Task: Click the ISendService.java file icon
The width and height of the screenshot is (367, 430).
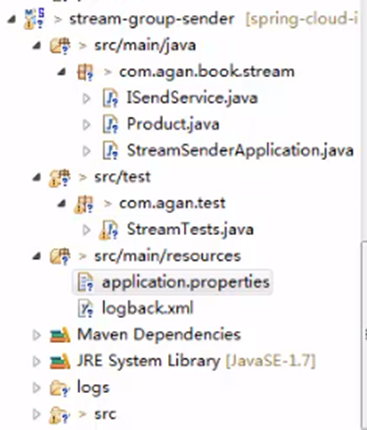Action: click(x=110, y=98)
